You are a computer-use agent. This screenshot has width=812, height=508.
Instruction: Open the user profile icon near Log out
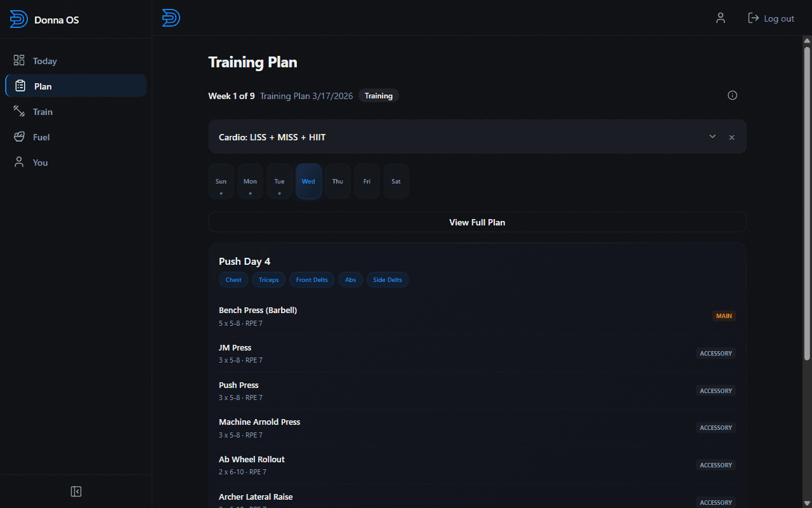click(720, 18)
